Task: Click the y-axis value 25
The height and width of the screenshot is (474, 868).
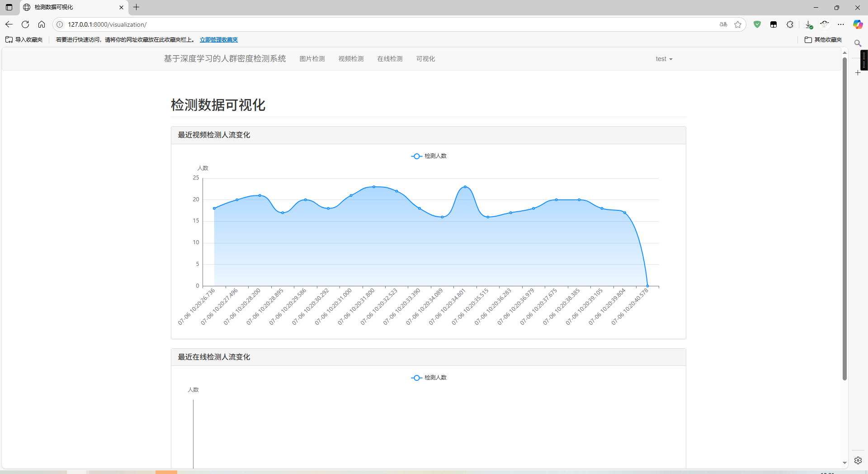Action: [196, 178]
